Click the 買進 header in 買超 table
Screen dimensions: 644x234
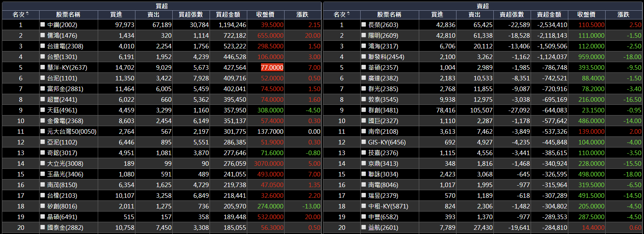click(116, 14)
